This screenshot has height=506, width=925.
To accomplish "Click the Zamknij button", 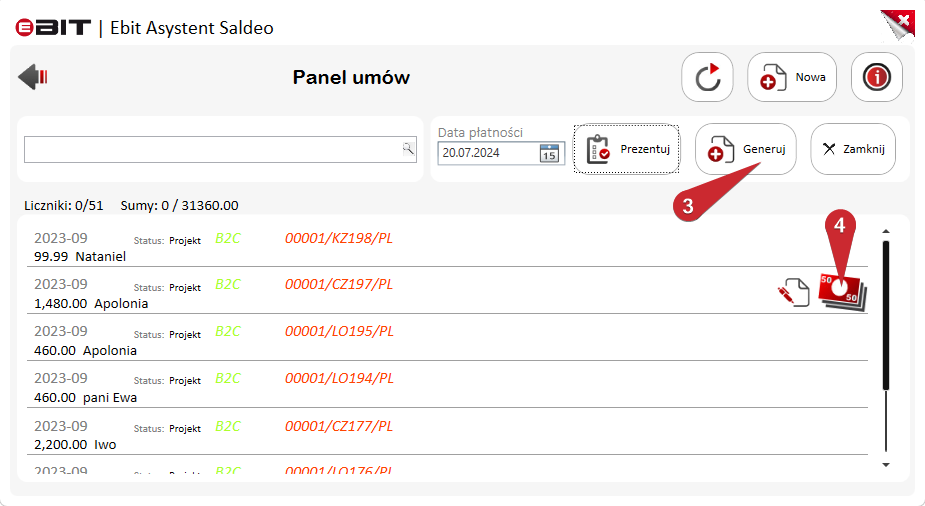I will click(x=853, y=149).
